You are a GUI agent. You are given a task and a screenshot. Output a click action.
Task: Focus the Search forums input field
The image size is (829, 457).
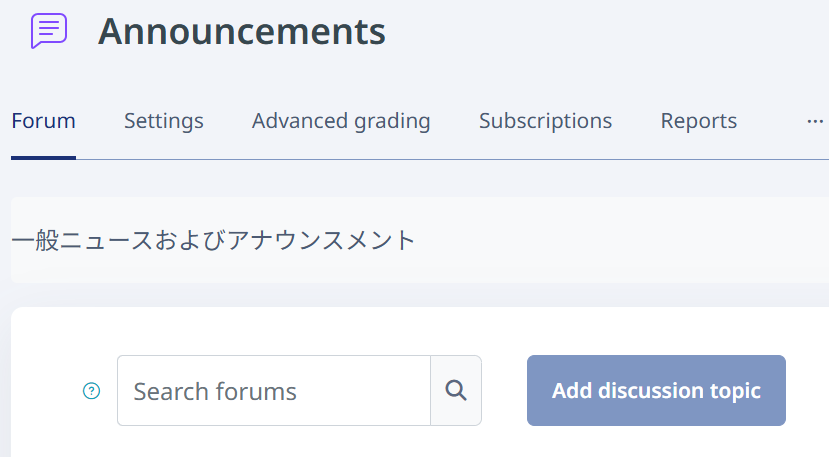tap(274, 390)
